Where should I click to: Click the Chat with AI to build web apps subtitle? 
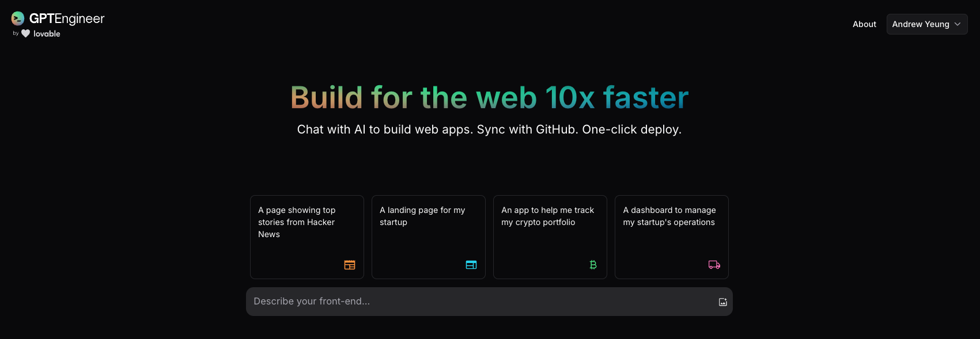489,129
